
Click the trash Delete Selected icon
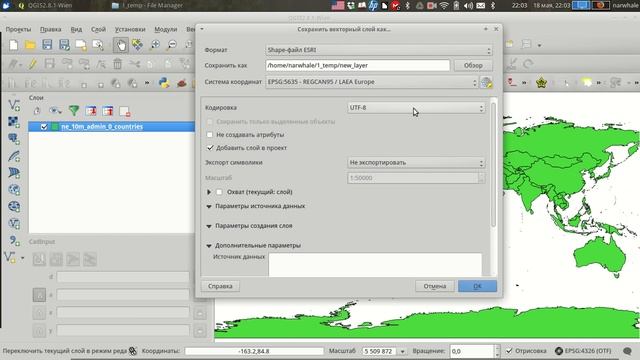click(118, 64)
